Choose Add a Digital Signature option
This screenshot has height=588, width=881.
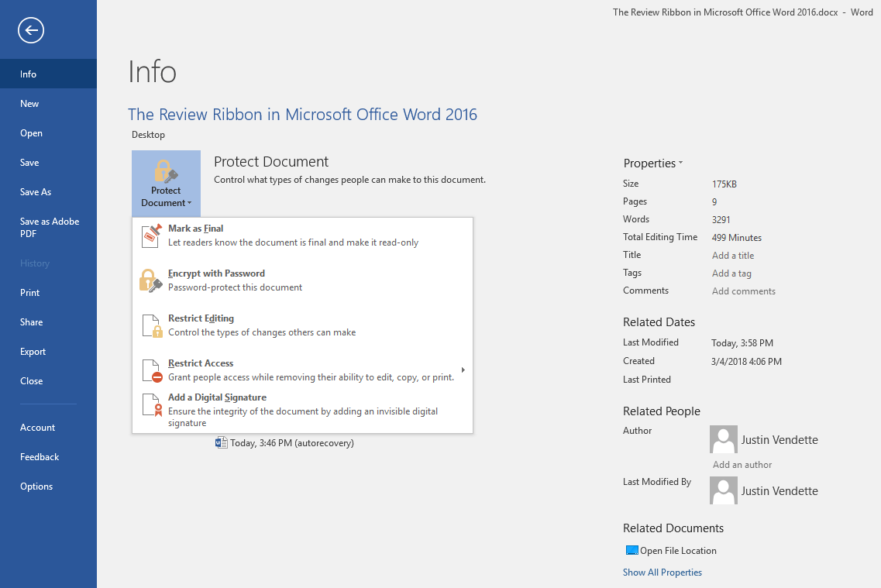tap(302, 409)
